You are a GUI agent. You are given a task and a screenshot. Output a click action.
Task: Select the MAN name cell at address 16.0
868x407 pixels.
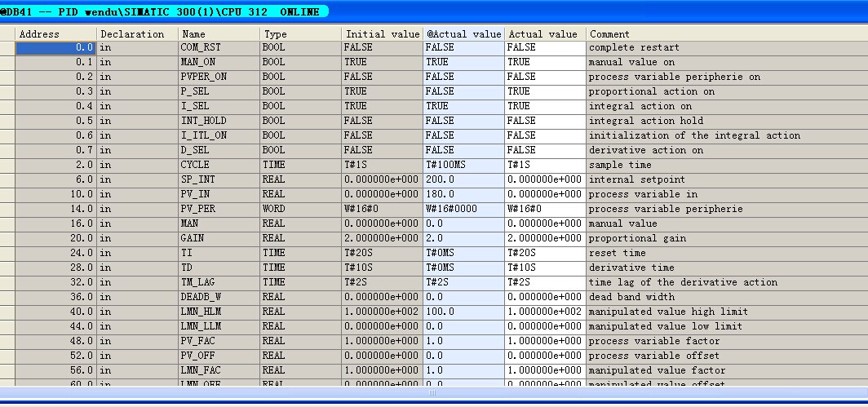(x=219, y=223)
